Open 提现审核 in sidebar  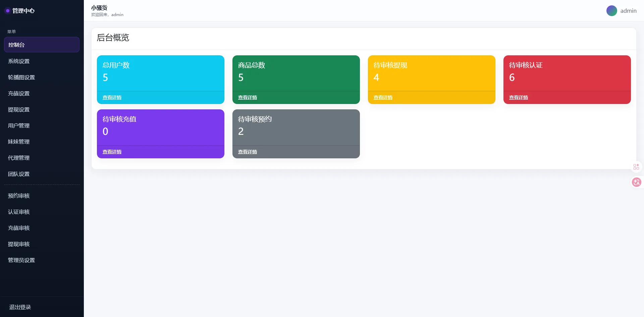19,244
